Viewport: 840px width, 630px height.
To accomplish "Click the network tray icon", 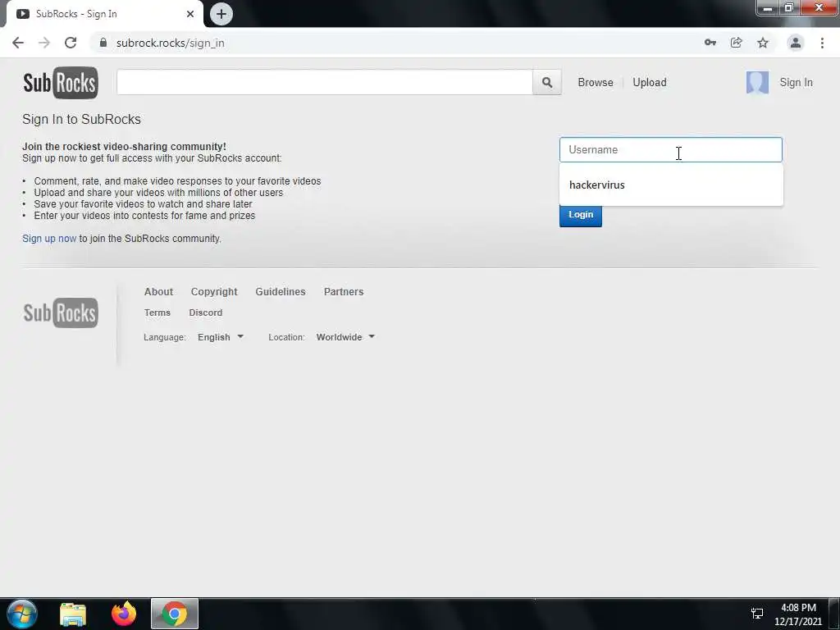I will pyautogui.click(x=757, y=614).
